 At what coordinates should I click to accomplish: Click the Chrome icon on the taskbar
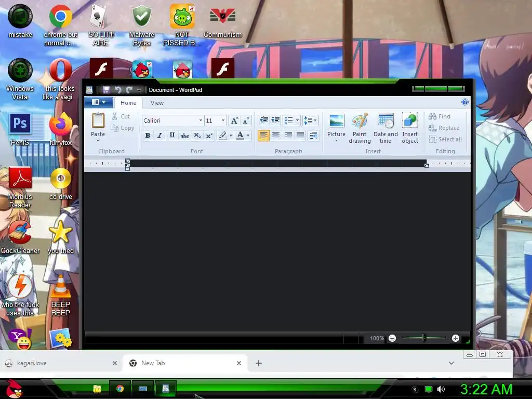point(120,389)
